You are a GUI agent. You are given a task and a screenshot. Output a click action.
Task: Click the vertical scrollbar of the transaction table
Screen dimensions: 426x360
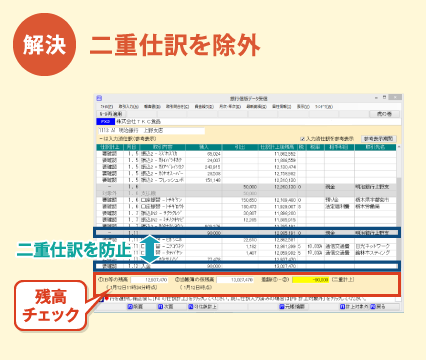[399, 207]
